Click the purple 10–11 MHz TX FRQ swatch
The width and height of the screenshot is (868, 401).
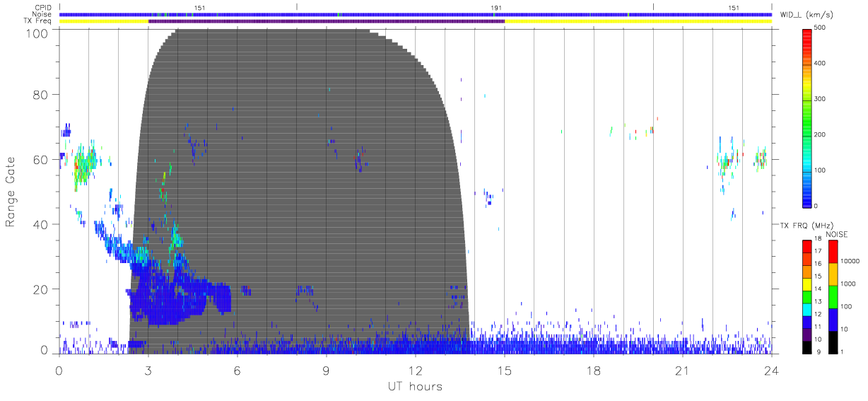[x=807, y=335]
